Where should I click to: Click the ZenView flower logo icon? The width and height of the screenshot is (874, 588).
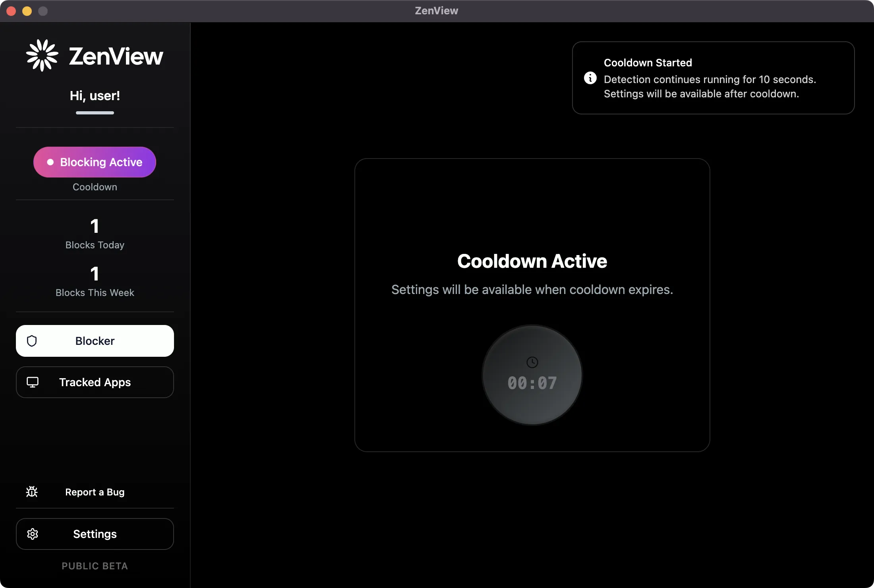(42, 55)
